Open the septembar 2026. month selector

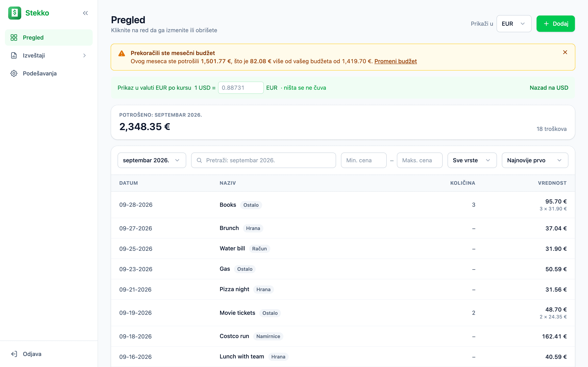click(x=152, y=160)
